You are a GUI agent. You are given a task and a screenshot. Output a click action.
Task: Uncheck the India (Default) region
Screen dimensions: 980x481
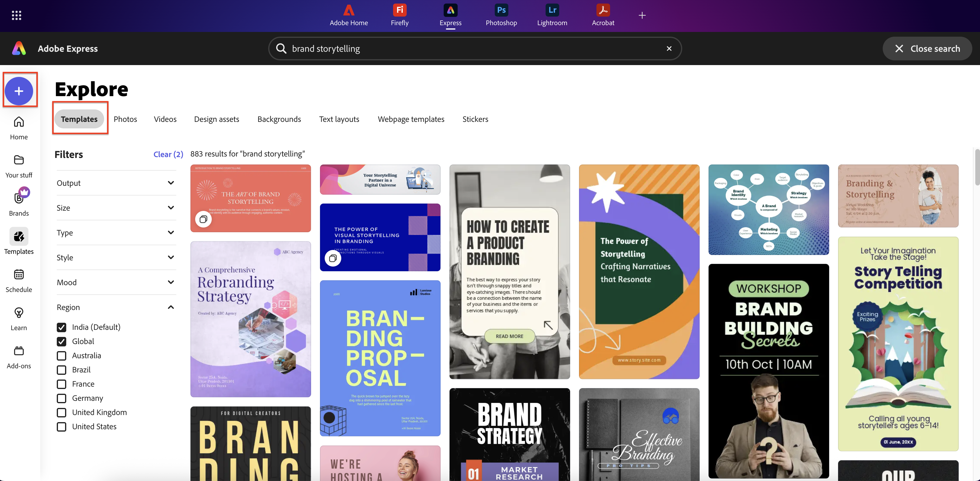[x=62, y=327]
